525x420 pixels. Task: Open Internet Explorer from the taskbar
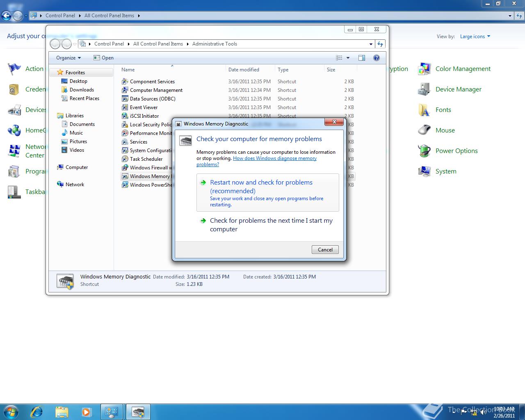click(x=37, y=412)
